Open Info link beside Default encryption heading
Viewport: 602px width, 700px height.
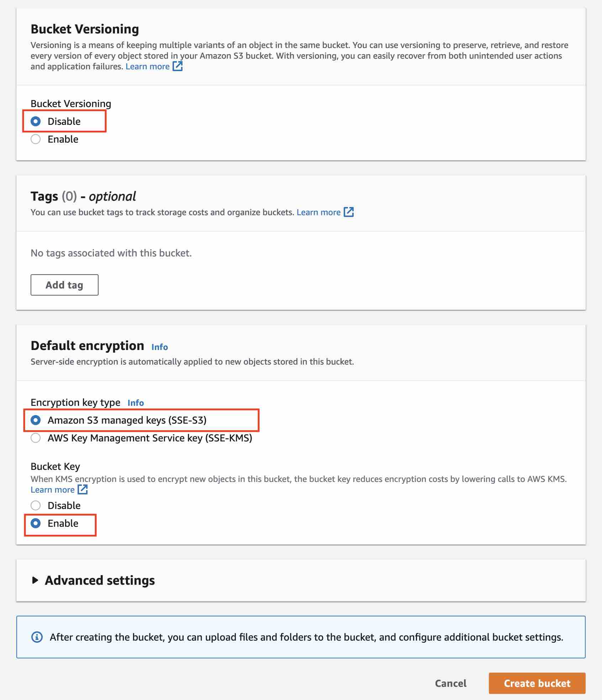[159, 347]
